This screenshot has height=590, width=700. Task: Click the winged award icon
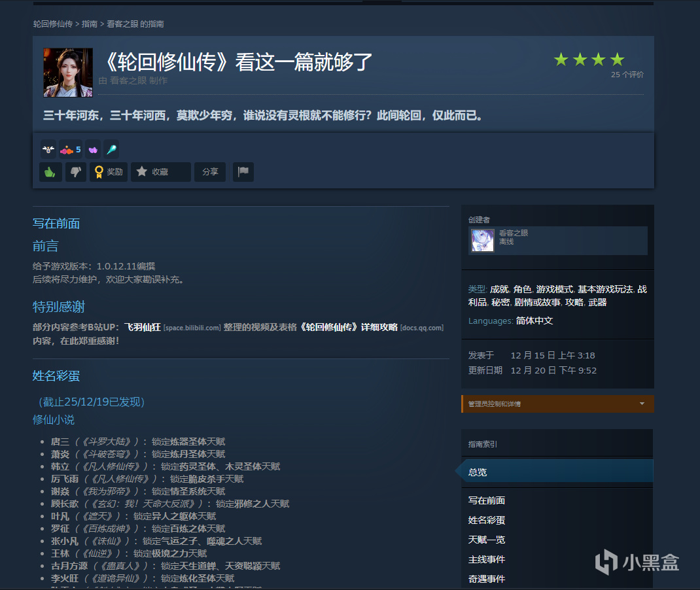48,150
